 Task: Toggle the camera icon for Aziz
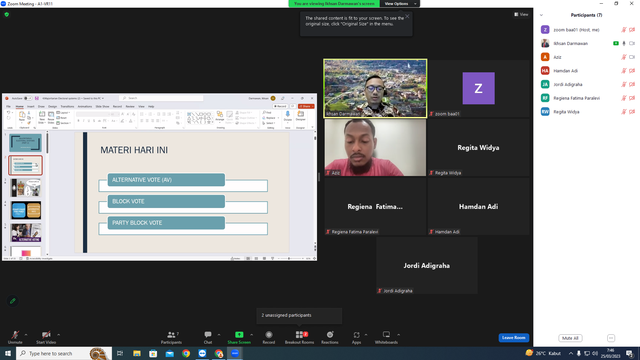(x=632, y=57)
